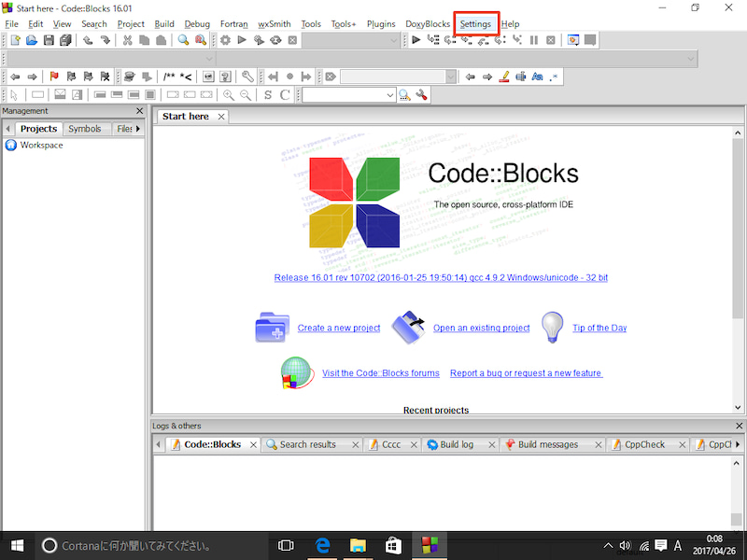
Task: Show more Logs tabs with right arrow
Action: point(738,444)
